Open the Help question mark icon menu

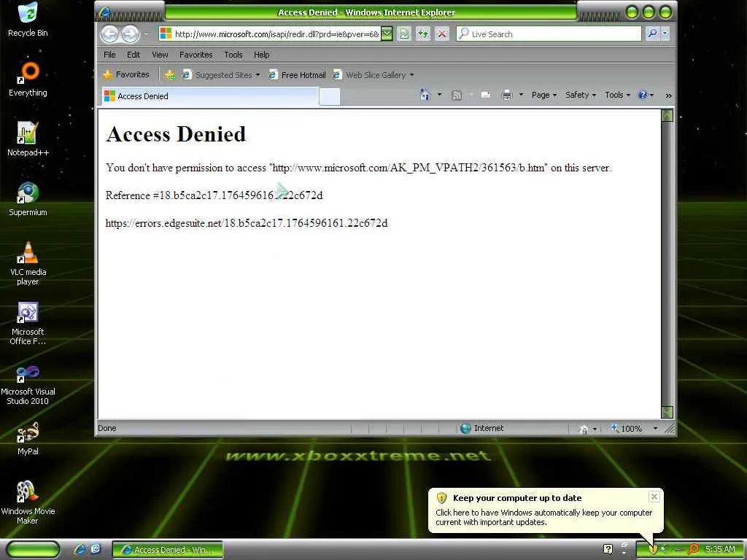[646, 95]
